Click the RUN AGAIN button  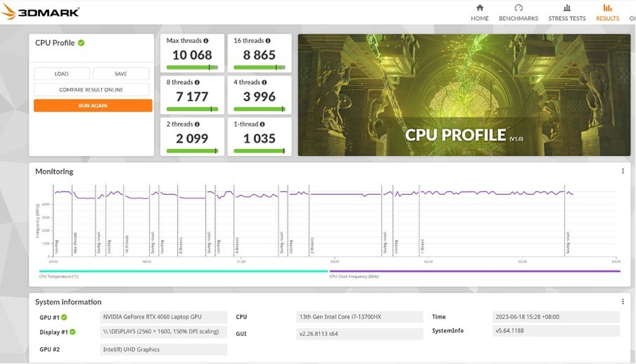(x=93, y=105)
